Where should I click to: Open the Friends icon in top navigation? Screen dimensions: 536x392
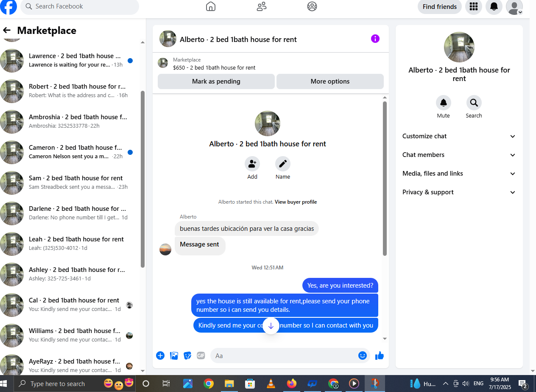[x=262, y=6]
